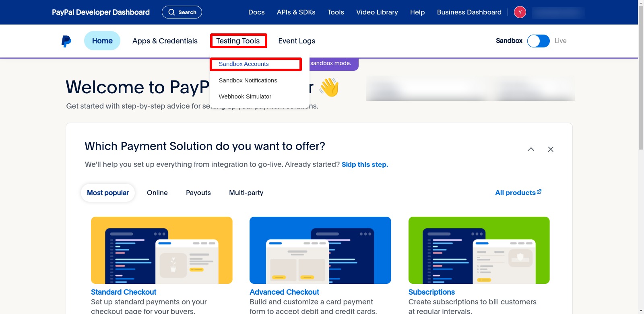Screen dimensions: 644x314
Task: Open the Testing Tools menu
Action: (238, 41)
